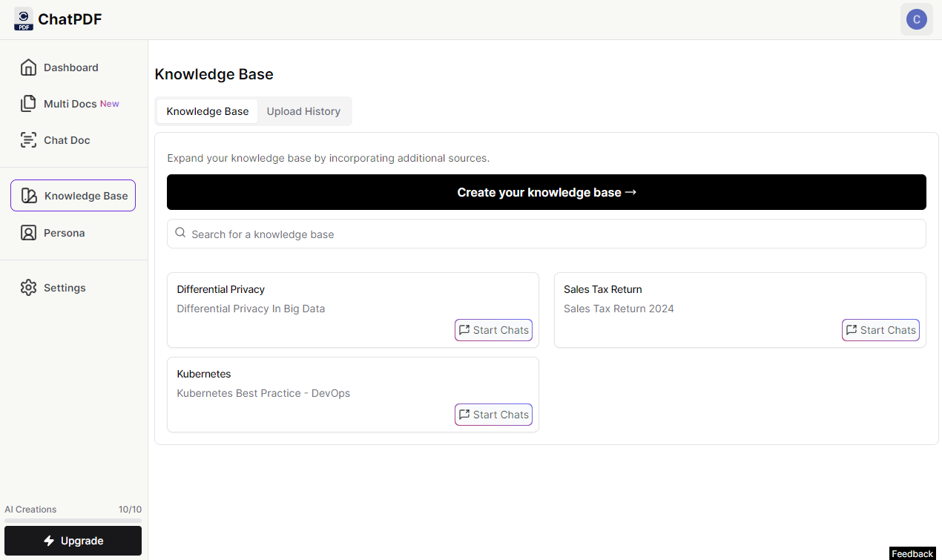Click the Knowledge Base page heading
Screen dimensions: 942x560
(214, 74)
